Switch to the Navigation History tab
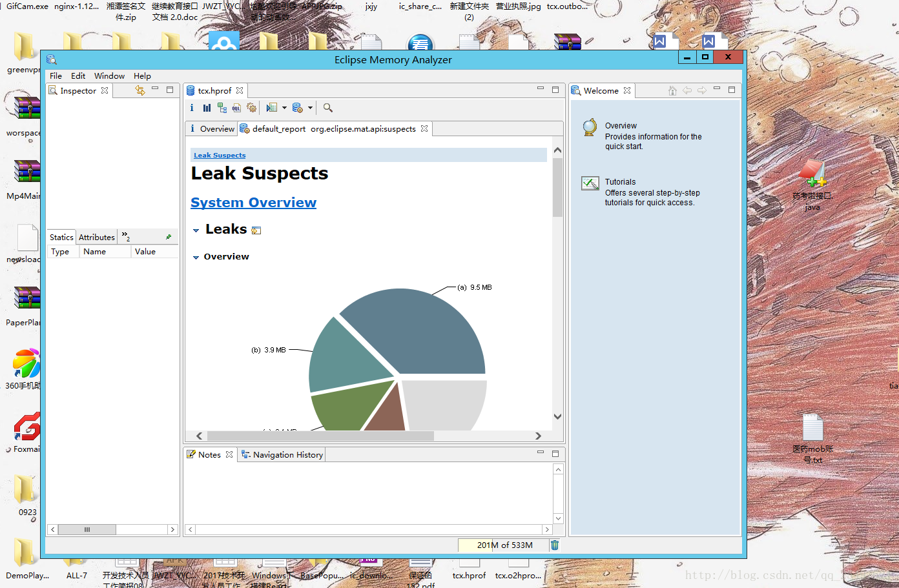Screen dimensions: 899x588 tap(282, 454)
